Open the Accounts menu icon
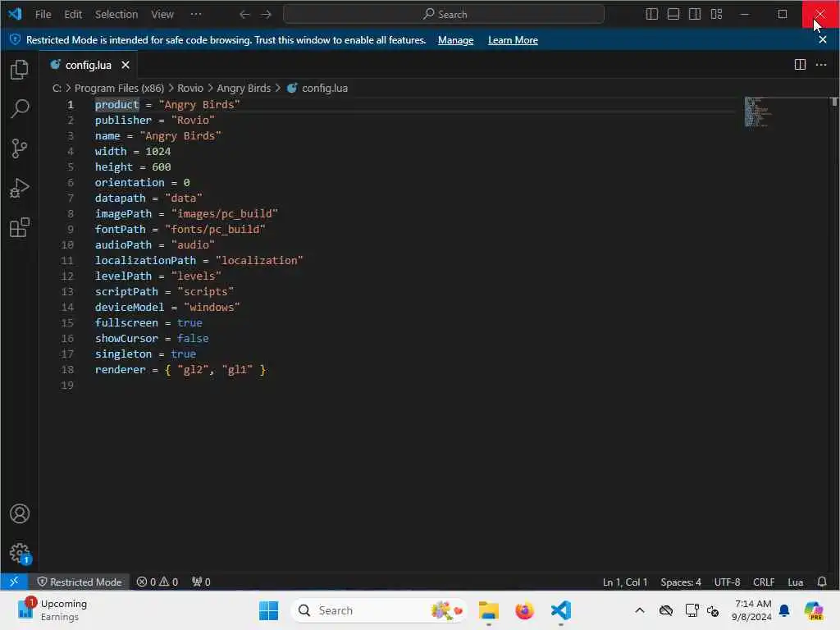Viewport: 840px width, 630px height. (x=20, y=514)
